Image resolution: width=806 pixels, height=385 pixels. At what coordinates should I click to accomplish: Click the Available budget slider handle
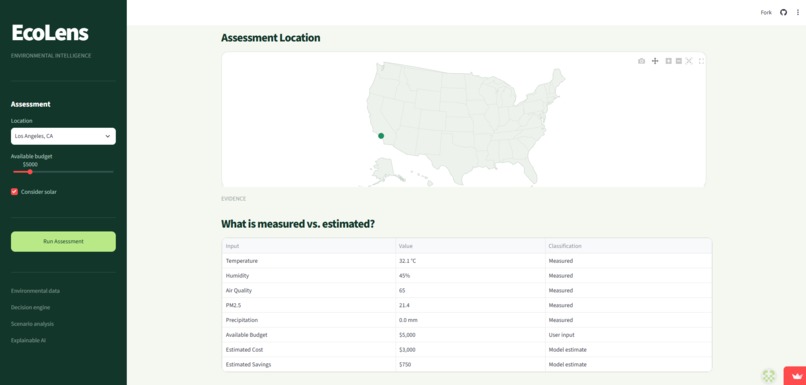pos(30,172)
